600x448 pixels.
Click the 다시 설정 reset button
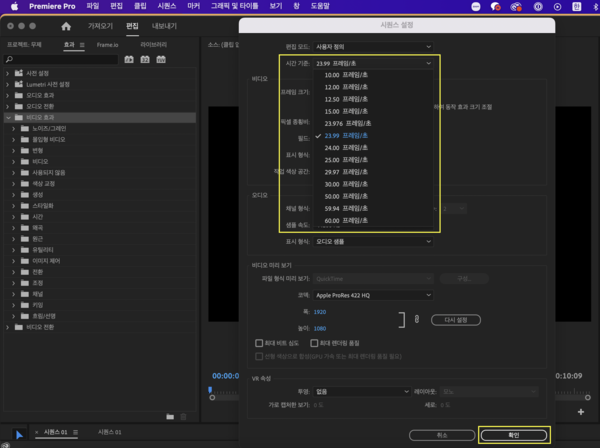(x=456, y=320)
